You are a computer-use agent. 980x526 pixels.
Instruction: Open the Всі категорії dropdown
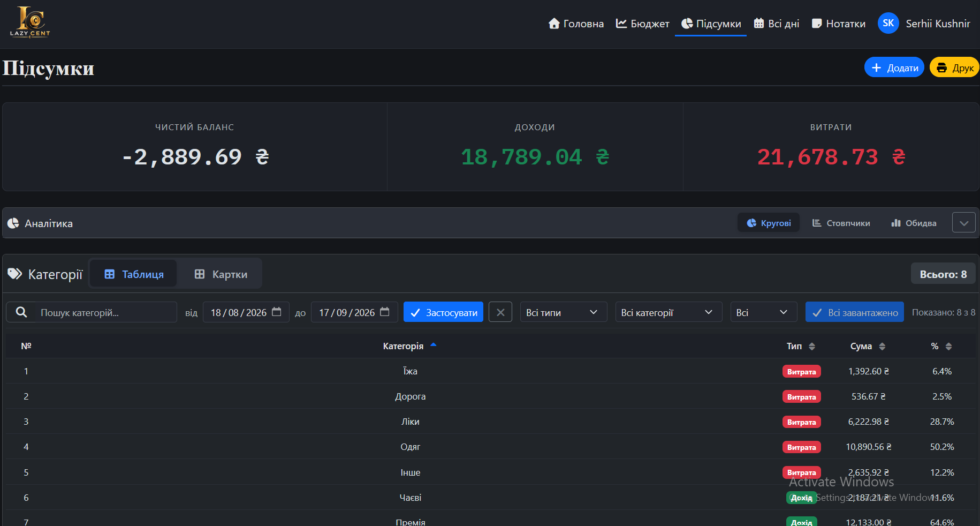(x=668, y=312)
